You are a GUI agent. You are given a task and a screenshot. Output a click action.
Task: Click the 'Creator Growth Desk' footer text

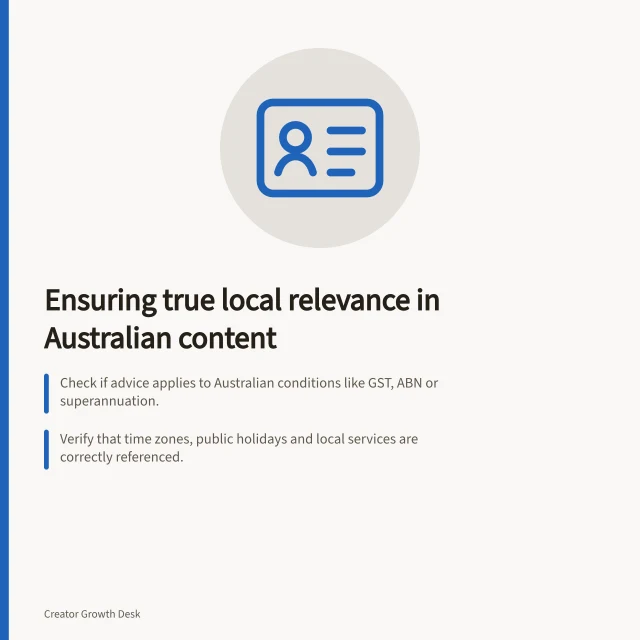(x=92, y=614)
